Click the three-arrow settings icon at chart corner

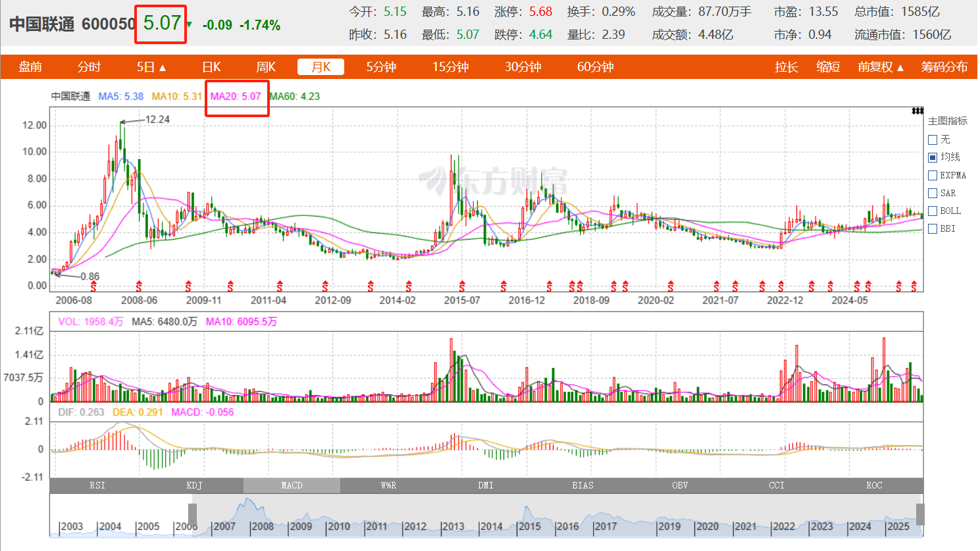tap(917, 111)
